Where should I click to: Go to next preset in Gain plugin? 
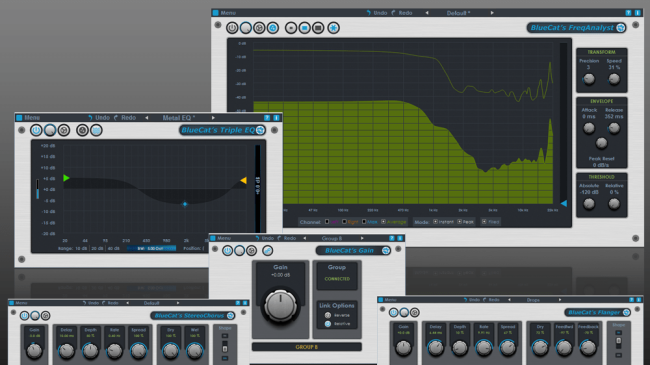362,238
